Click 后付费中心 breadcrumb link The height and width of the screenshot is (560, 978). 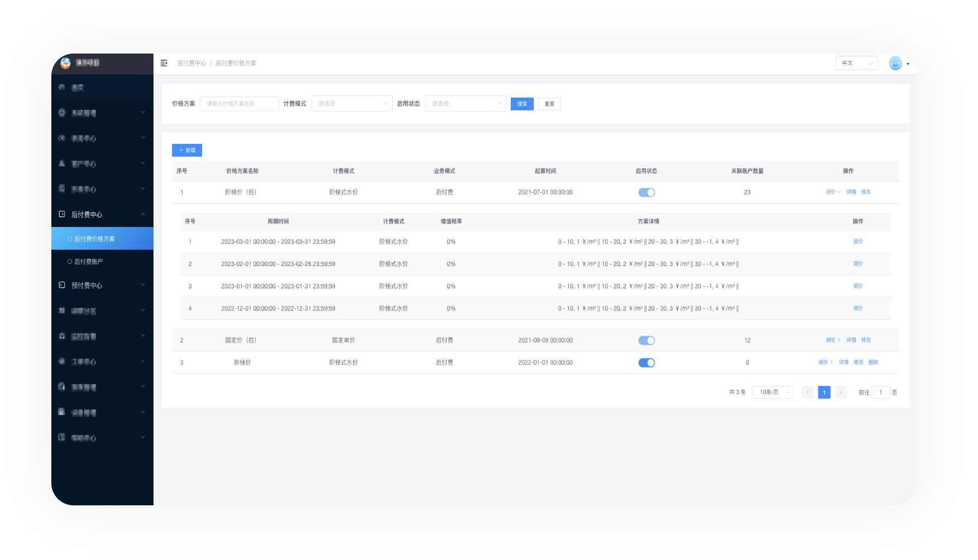pos(191,63)
